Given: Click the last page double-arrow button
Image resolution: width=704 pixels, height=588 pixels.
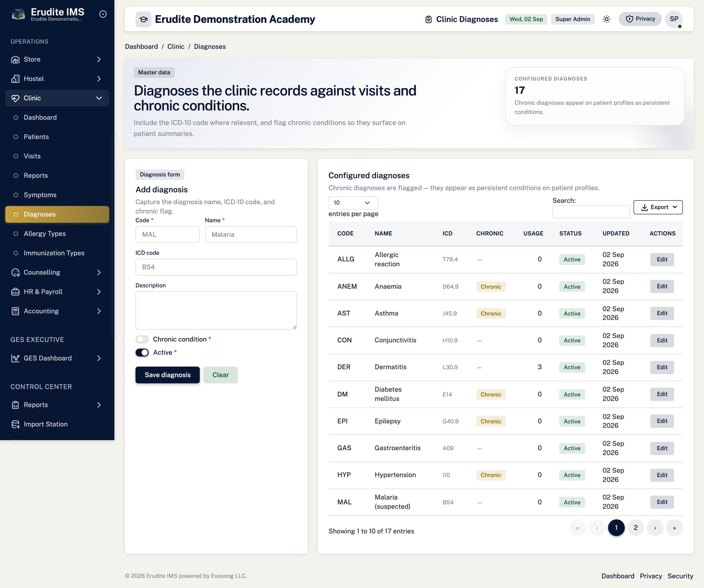Looking at the screenshot, I should [674, 528].
